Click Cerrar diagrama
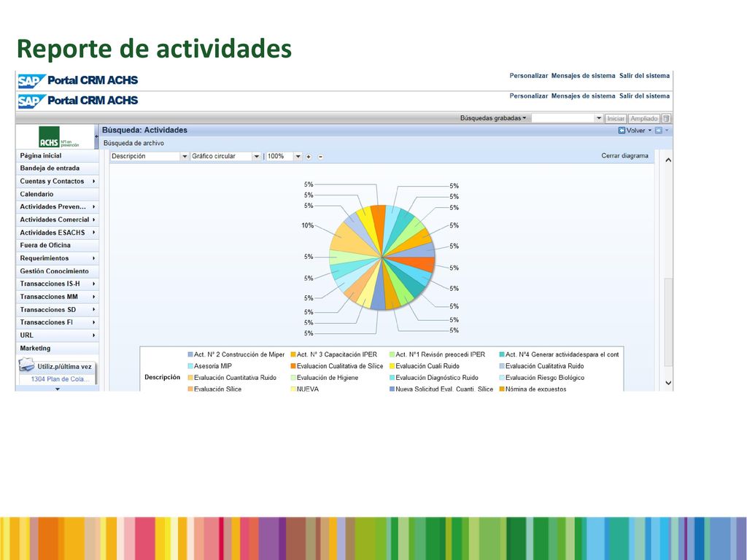The height and width of the screenshot is (560, 747). coord(624,156)
